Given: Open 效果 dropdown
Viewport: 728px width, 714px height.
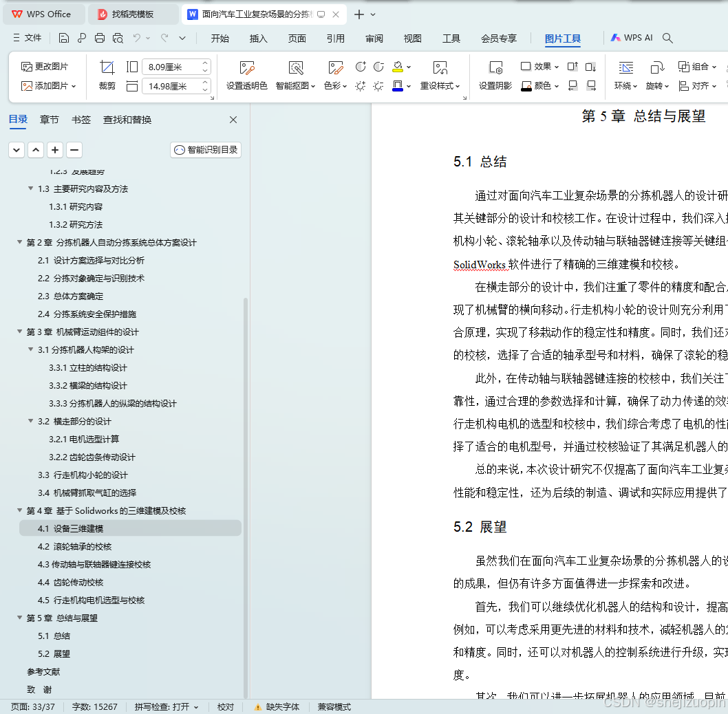Looking at the screenshot, I should (x=539, y=67).
